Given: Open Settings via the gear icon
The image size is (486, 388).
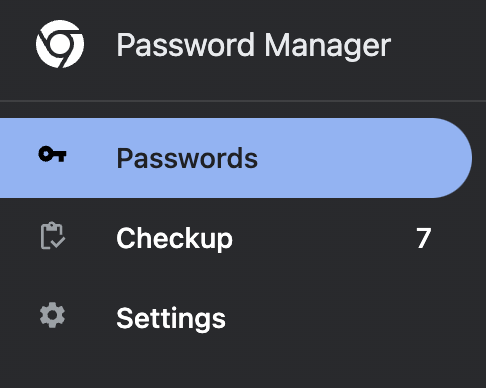Looking at the screenshot, I should click(52, 315).
